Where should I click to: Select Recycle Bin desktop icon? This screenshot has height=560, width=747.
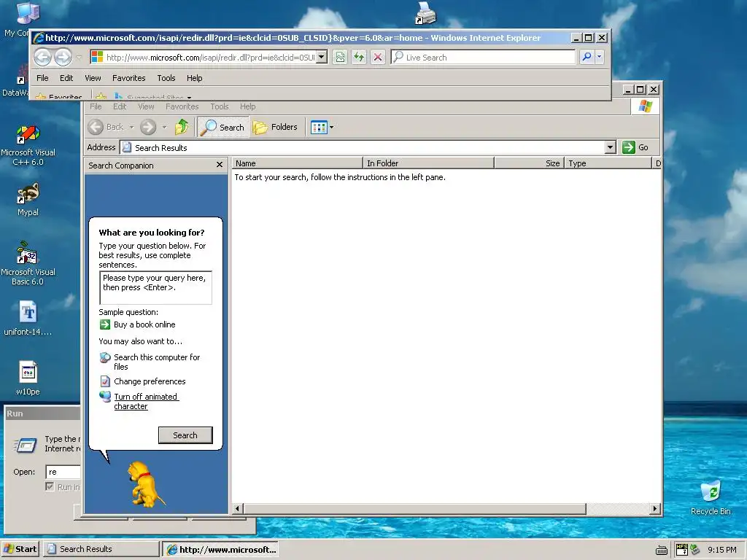(711, 497)
